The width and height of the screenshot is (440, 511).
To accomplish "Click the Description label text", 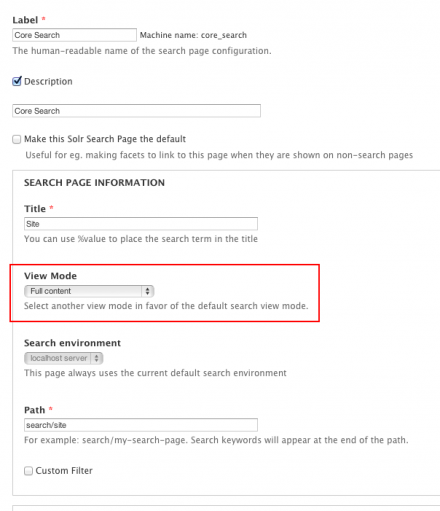I will pyautogui.click(x=48, y=81).
